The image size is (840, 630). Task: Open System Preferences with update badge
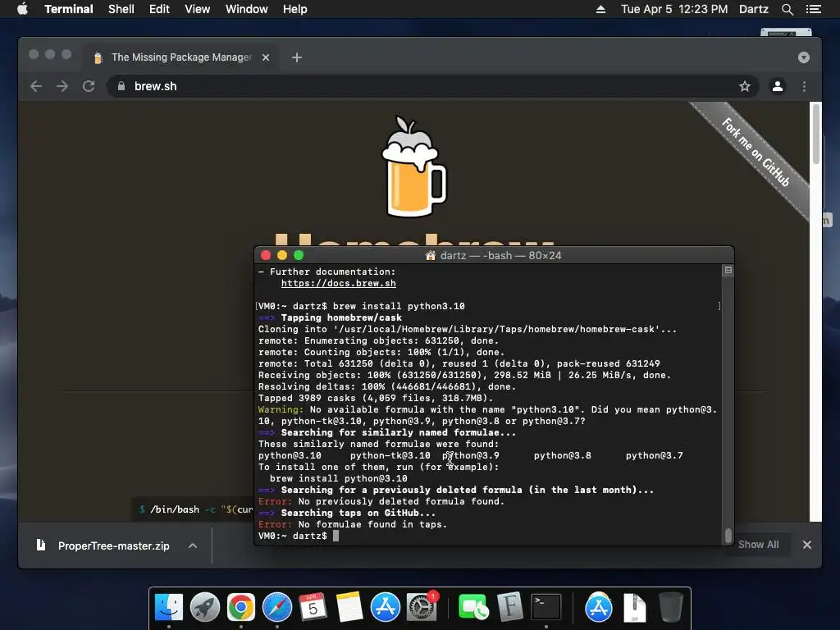pos(422,607)
